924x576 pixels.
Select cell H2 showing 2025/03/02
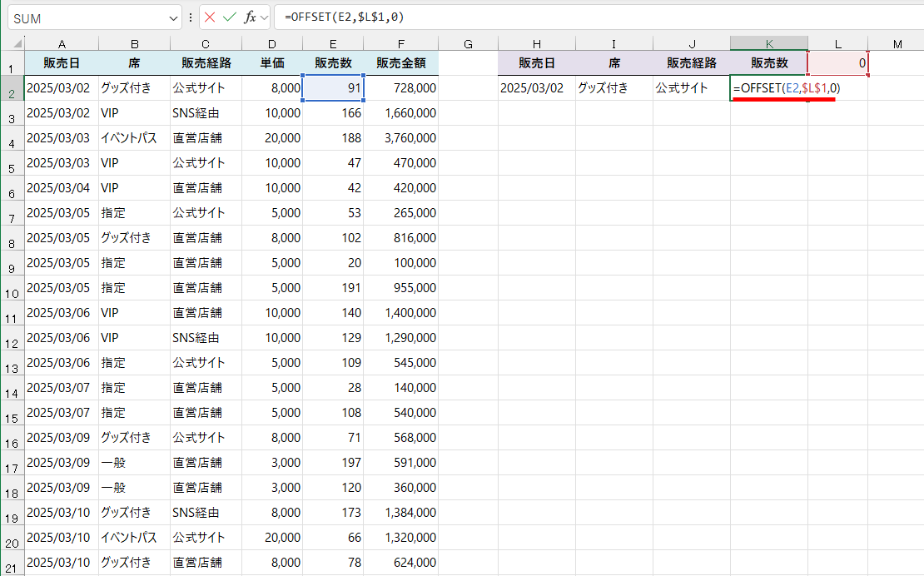[536, 87]
